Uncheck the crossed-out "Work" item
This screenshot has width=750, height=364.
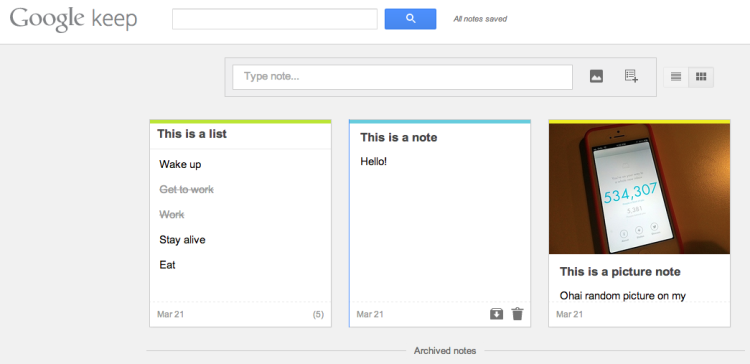(x=172, y=215)
